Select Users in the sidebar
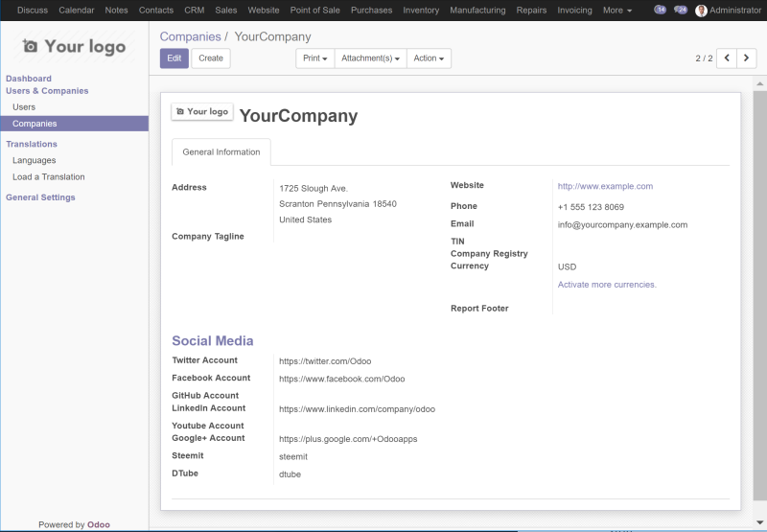The height and width of the screenshot is (532, 767). [24, 107]
